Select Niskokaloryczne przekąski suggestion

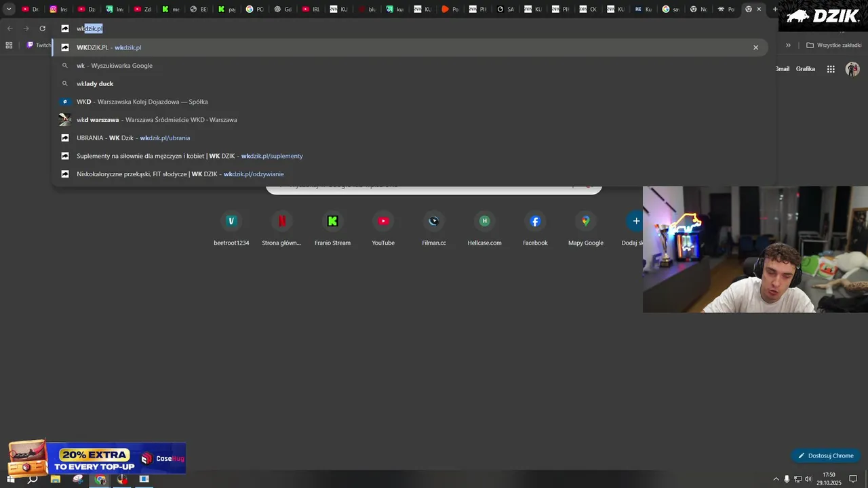tap(410, 174)
